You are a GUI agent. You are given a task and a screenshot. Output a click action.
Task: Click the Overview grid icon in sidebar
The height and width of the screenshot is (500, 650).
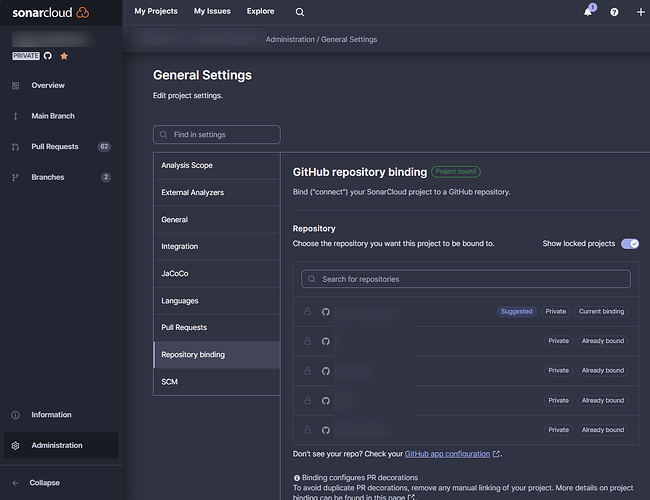click(x=15, y=85)
